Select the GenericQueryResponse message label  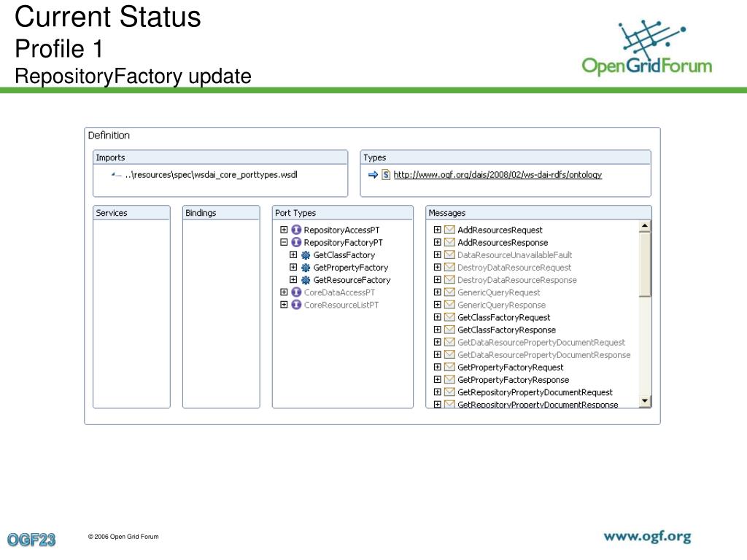coord(501,305)
